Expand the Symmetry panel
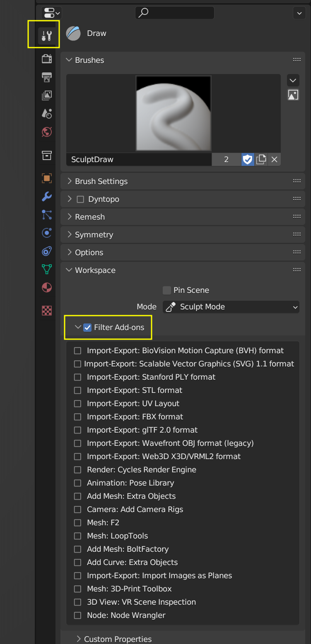 (94, 235)
